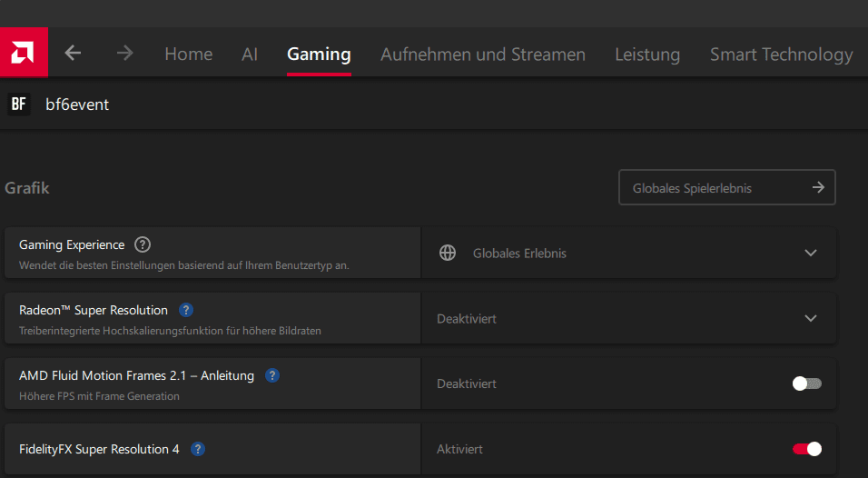Click the BF game icon for bf6event
Screen dimensions: 868x478
19,105
